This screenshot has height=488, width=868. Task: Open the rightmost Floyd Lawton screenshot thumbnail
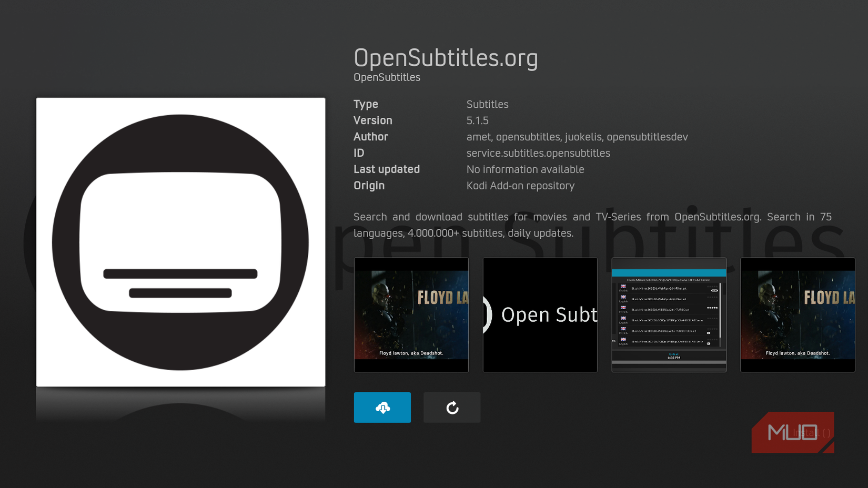coord(798,315)
